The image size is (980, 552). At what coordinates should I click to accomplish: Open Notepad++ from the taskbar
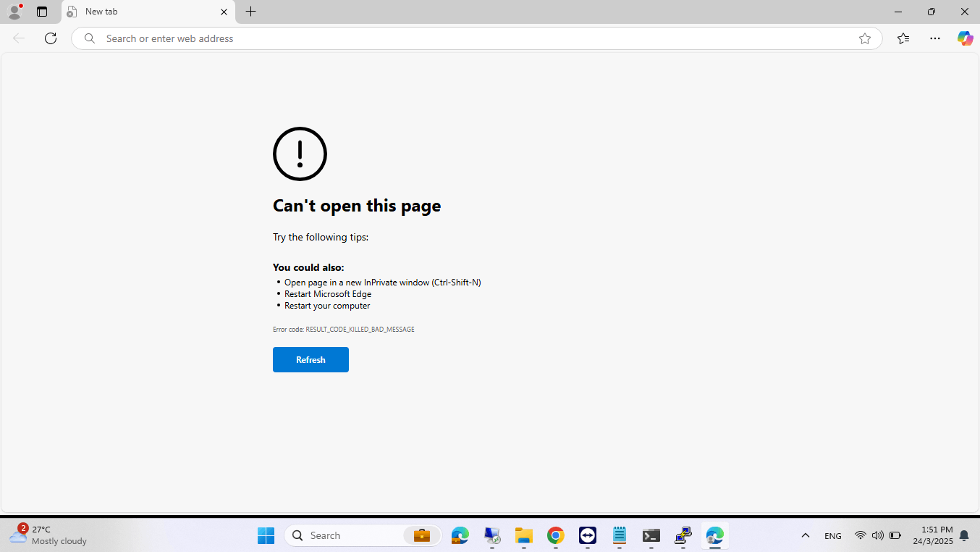pyautogui.click(x=619, y=535)
